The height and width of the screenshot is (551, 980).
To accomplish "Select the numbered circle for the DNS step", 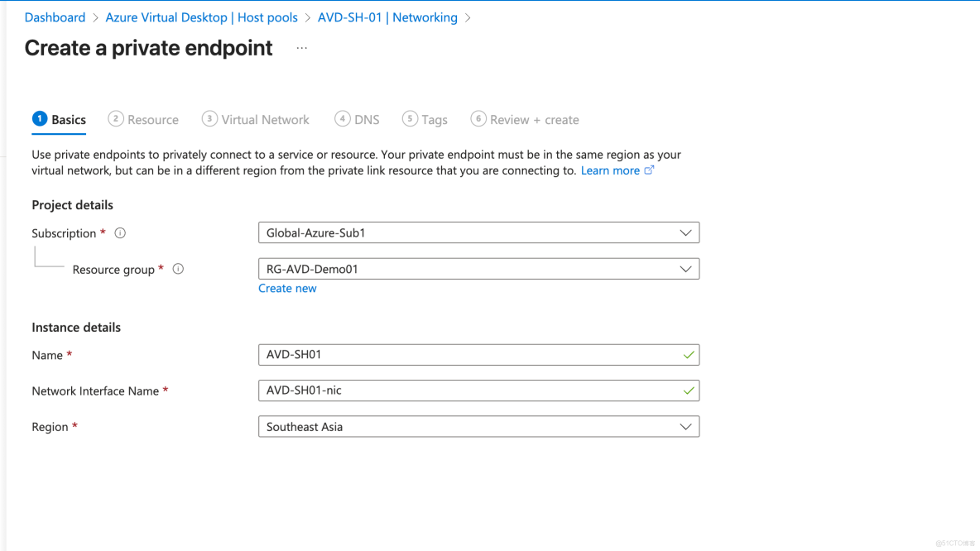I will click(x=343, y=118).
